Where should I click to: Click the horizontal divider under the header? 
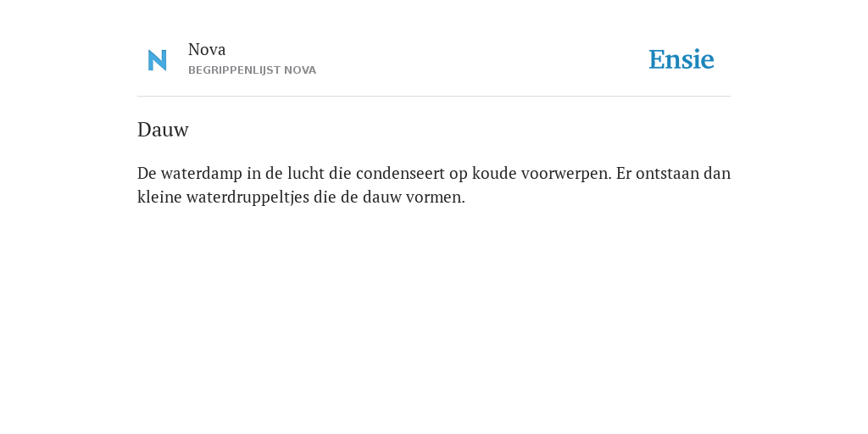click(x=434, y=97)
